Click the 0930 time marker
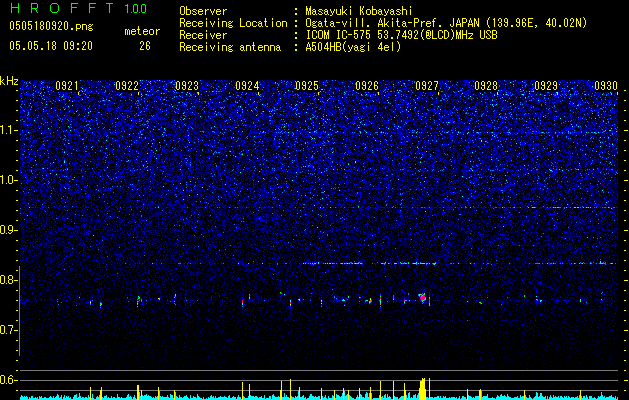 point(606,86)
